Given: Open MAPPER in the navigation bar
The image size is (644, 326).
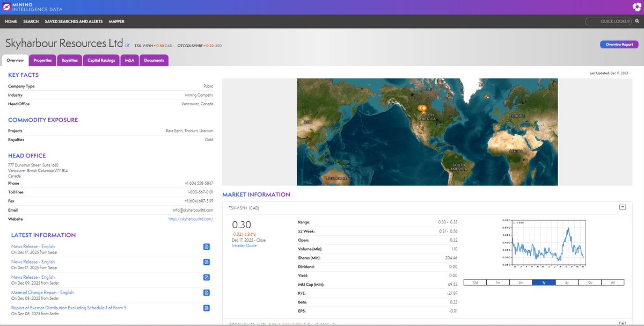Looking at the screenshot, I should click(x=116, y=21).
